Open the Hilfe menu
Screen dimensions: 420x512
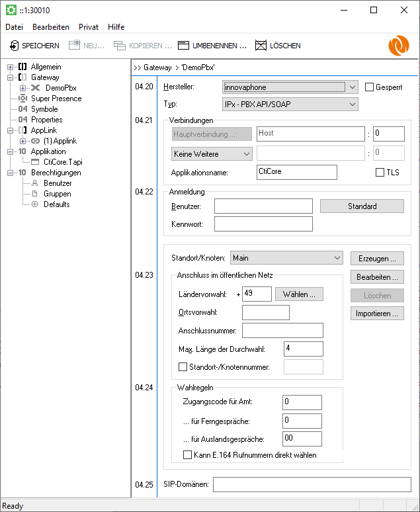point(116,27)
